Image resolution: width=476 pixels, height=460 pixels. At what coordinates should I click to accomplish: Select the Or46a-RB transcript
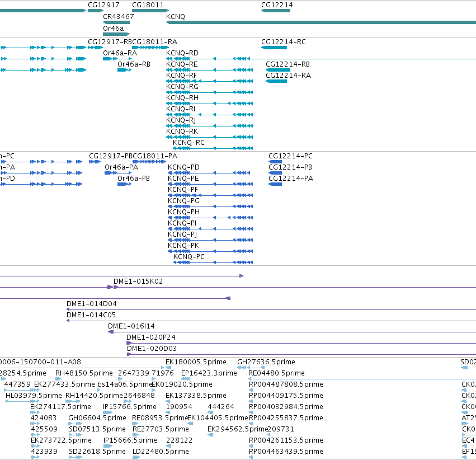tap(134, 64)
